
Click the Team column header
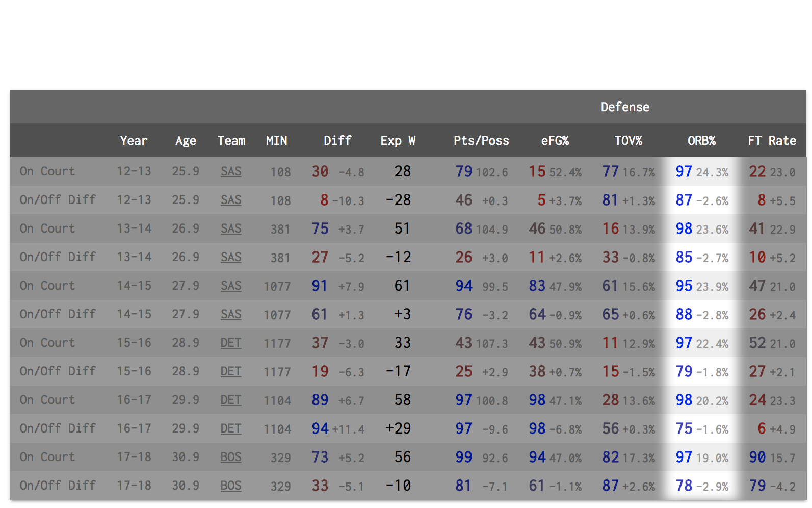point(231,141)
